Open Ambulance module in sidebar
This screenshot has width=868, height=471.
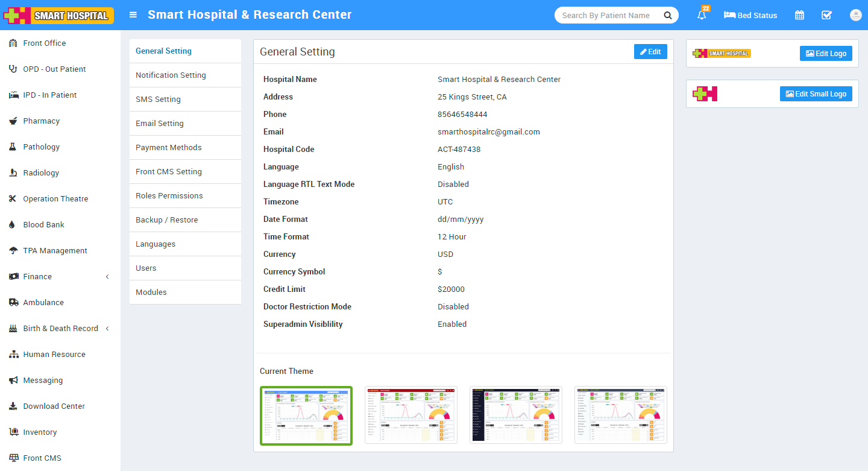click(x=43, y=303)
